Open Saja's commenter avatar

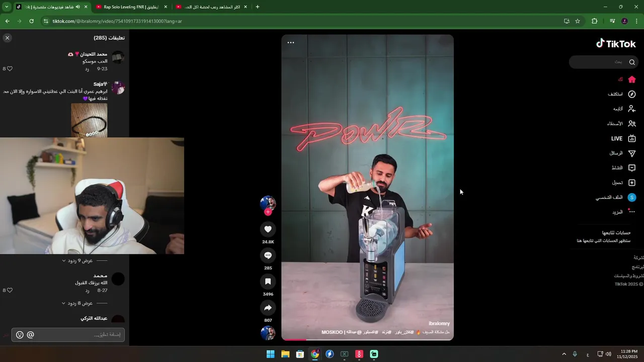pos(118,88)
